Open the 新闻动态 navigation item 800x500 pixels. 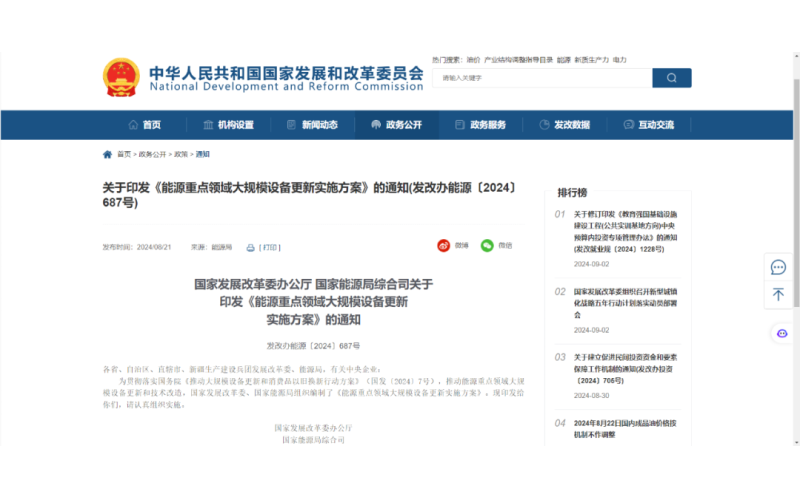(313, 125)
